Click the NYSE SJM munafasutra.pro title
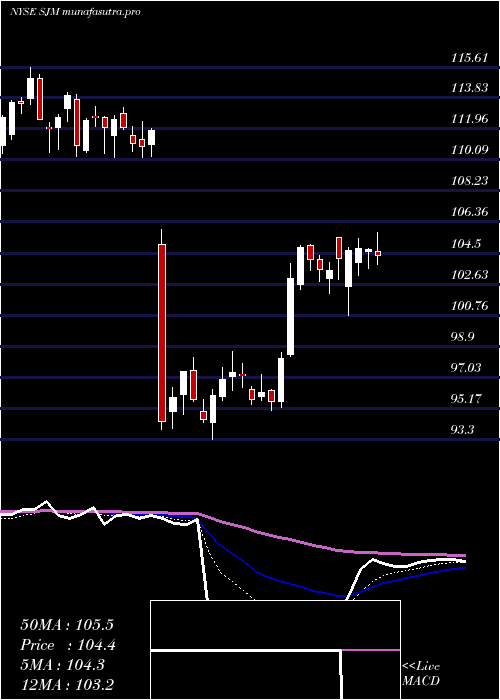This screenshot has width=500, height=700. click(x=75, y=12)
